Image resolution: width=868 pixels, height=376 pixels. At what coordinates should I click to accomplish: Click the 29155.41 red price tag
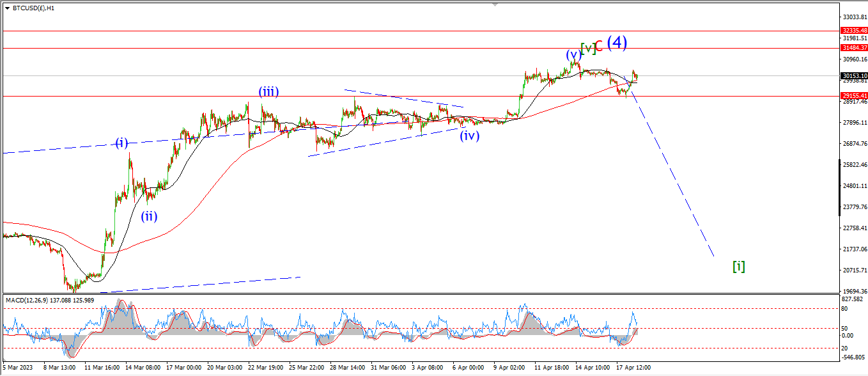855,96
